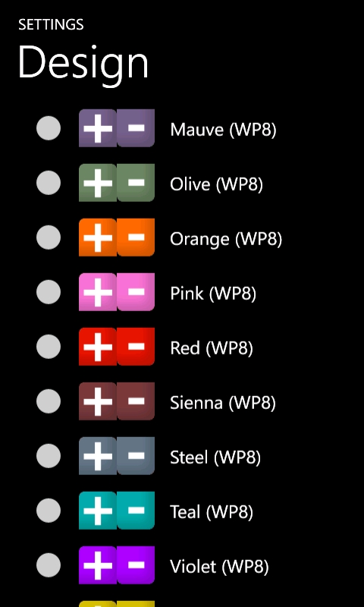Select the Olive (WP8) radio button
This screenshot has width=364, height=607.
49,183
